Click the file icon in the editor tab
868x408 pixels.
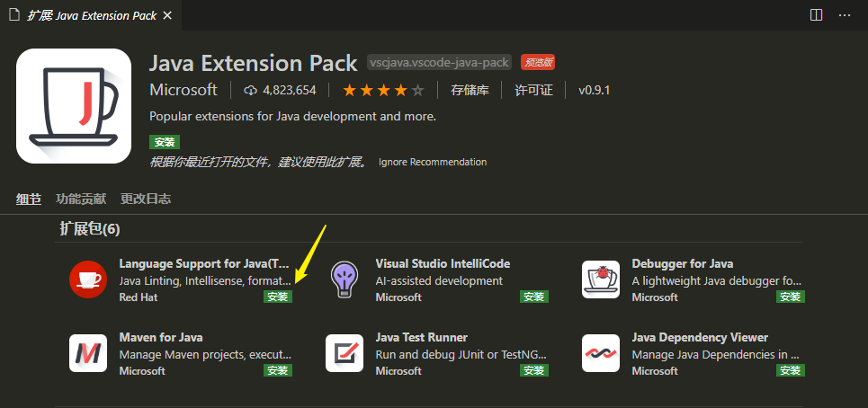coord(13,15)
